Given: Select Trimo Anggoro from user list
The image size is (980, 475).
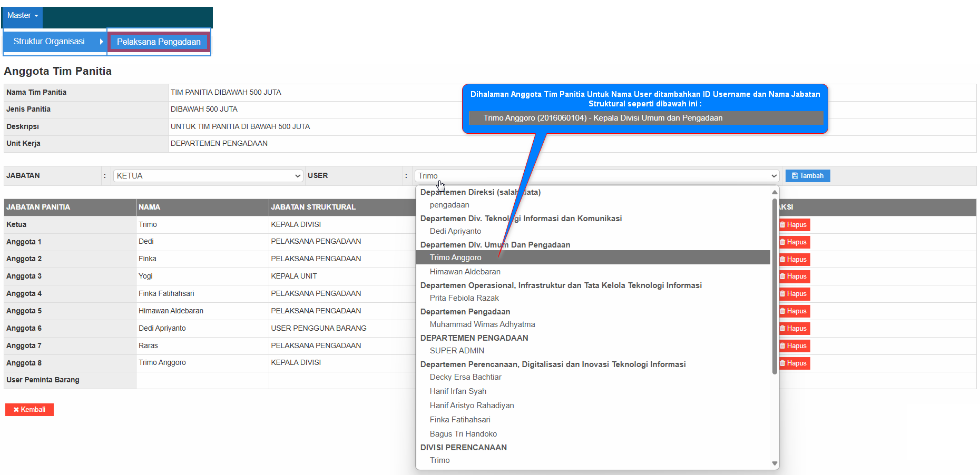Looking at the screenshot, I should point(456,258).
